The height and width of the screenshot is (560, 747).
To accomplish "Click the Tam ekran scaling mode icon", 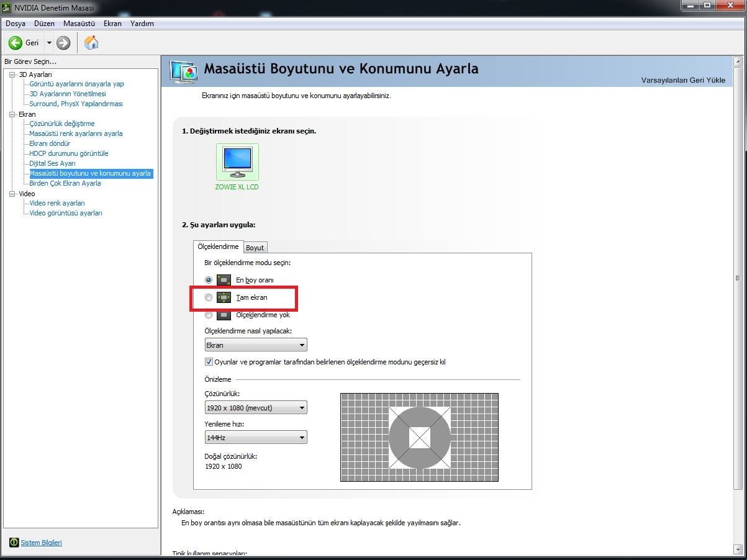I will [224, 297].
